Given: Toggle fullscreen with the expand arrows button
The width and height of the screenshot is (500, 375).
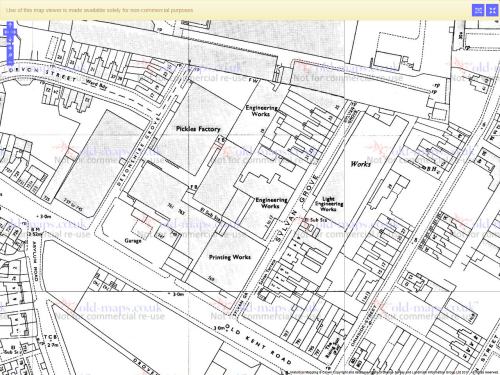Looking at the screenshot, I should click(x=492, y=10).
